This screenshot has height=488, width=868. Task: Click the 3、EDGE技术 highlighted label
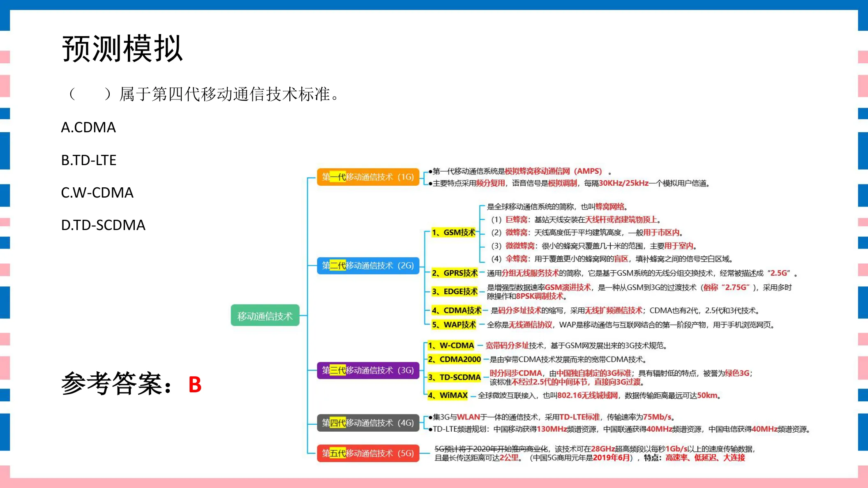[455, 292]
